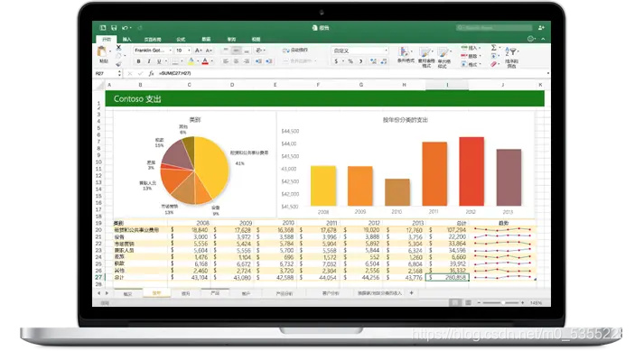Screen dimensions: 644x351
Task: Switch to the Review (审阅) ribbon tab
Action: 231,40
